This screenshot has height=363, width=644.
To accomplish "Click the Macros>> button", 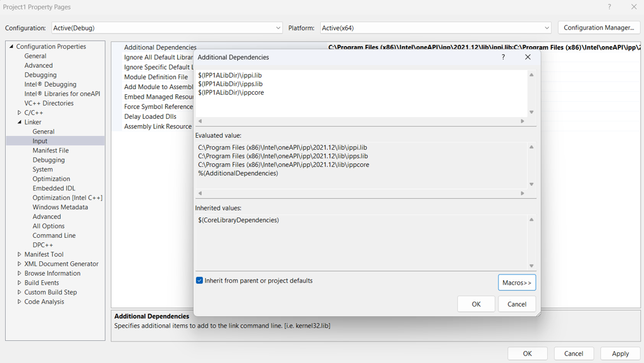I will [x=517, y=283].
